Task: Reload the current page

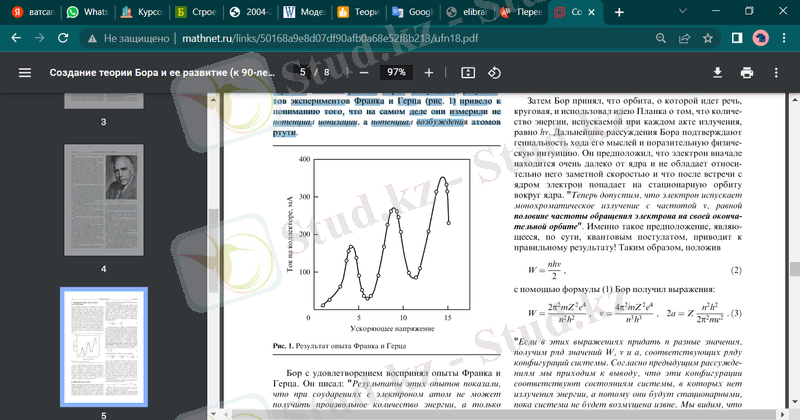Action: pos(63,38)
